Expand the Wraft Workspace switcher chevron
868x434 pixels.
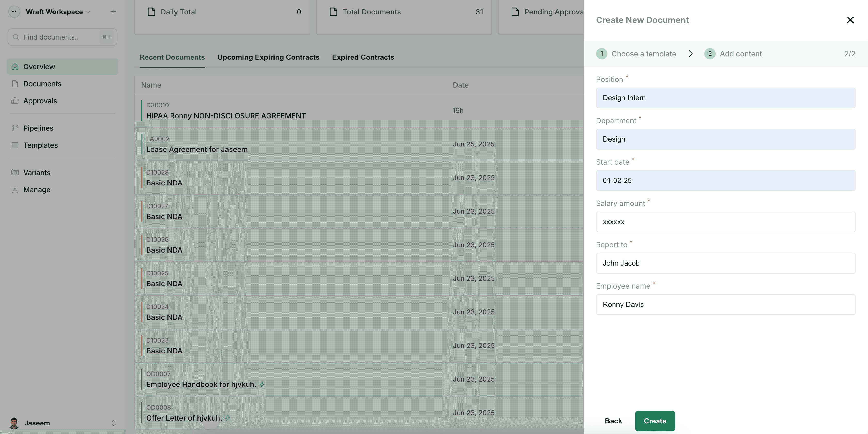[x=88, y=12]
